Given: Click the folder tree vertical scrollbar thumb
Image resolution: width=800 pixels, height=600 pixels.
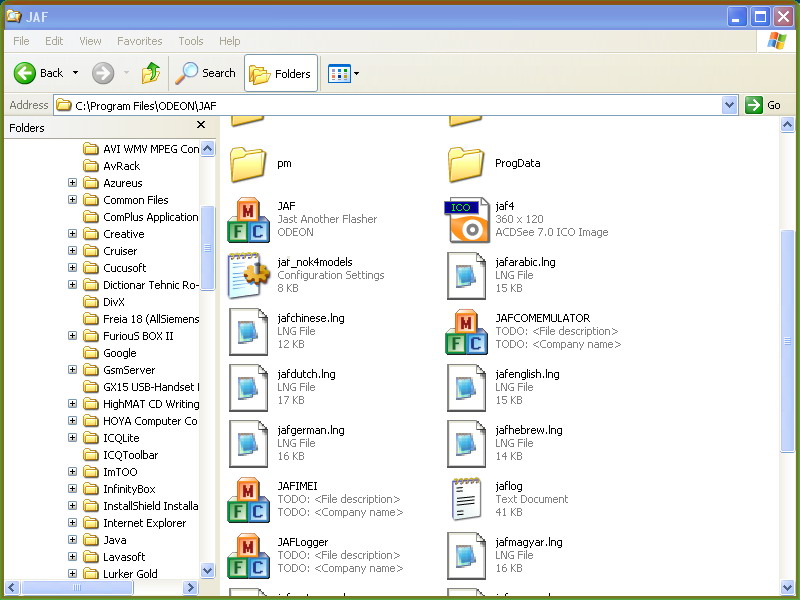Looking at the screenshot, I should click(208, 248).
